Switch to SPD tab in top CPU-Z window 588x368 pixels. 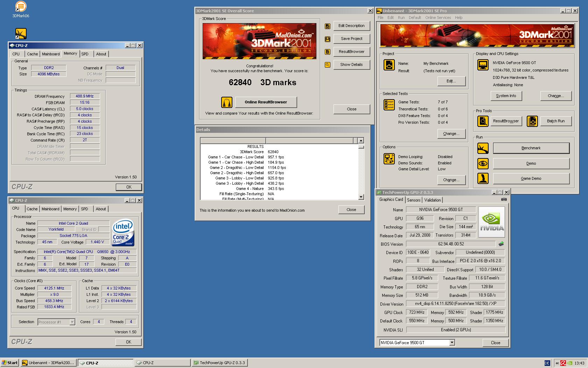(x=85, y=54)
